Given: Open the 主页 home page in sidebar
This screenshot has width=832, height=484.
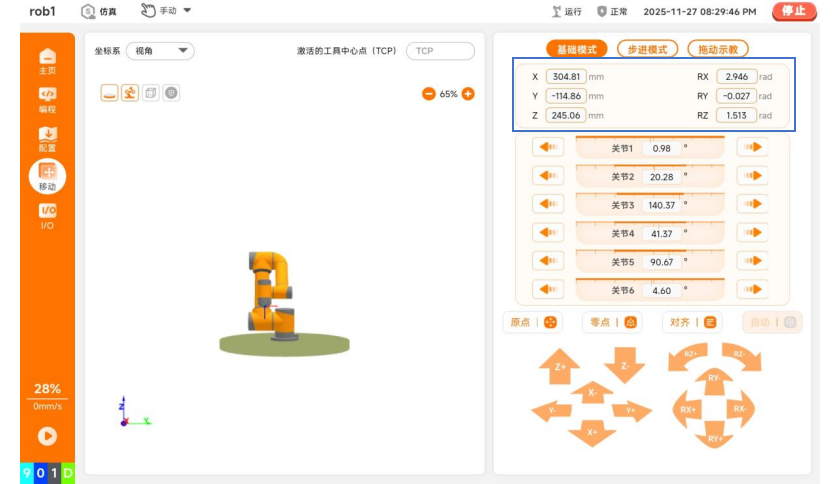Looking at the screenshot, I should (47, 61).
